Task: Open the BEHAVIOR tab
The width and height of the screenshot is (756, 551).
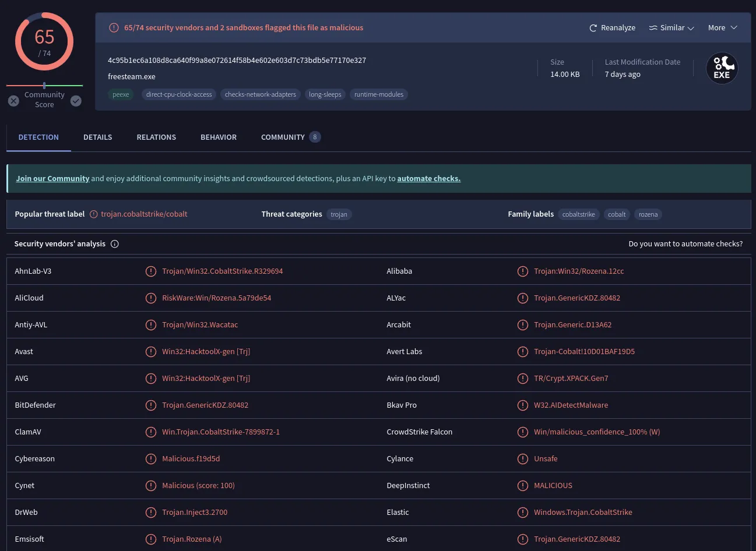Action: point(219,137)
